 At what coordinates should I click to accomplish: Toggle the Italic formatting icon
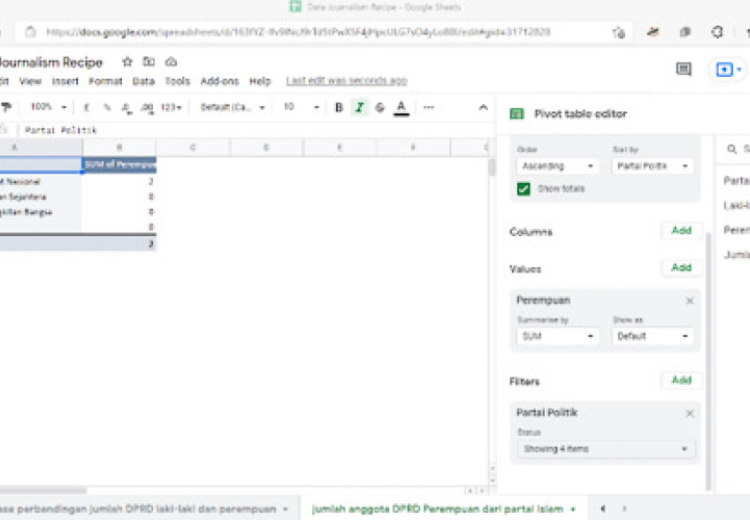[x=359, y=107]
